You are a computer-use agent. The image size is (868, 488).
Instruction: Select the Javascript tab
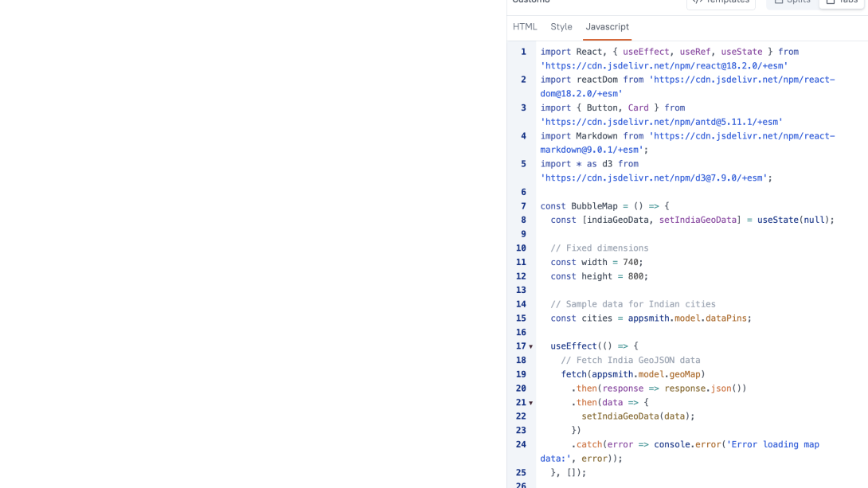pyautogui.click(x=607, y=26)
